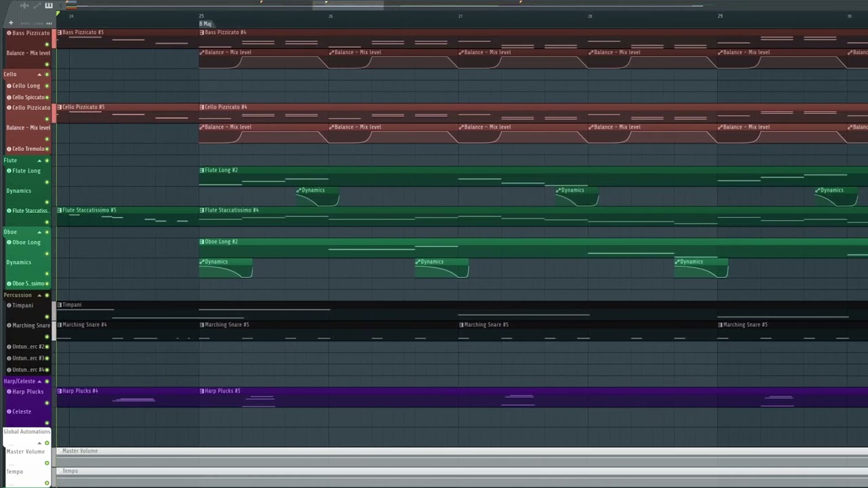Click the Flute Staccatissimo track icon
Image resolution: width=868 pixels, height=488 pixels.
click(9, 211)
